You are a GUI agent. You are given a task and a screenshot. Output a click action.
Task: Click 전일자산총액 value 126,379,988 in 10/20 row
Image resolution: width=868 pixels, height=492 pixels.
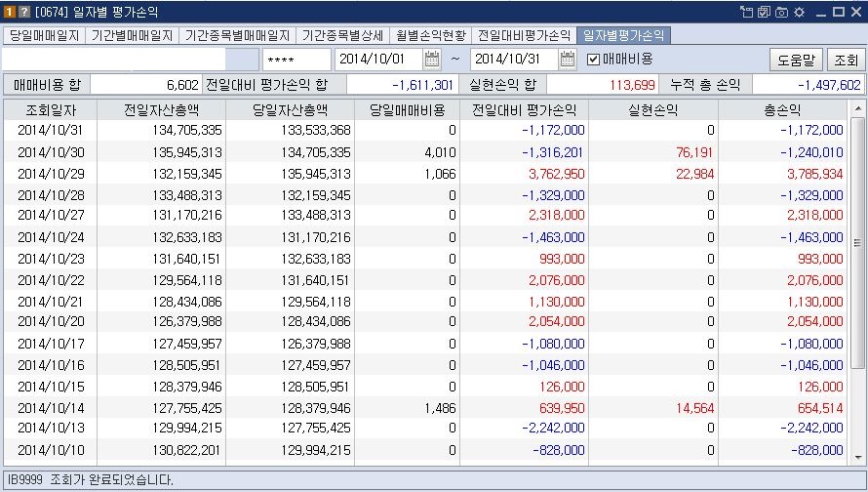tap(187, 321)
